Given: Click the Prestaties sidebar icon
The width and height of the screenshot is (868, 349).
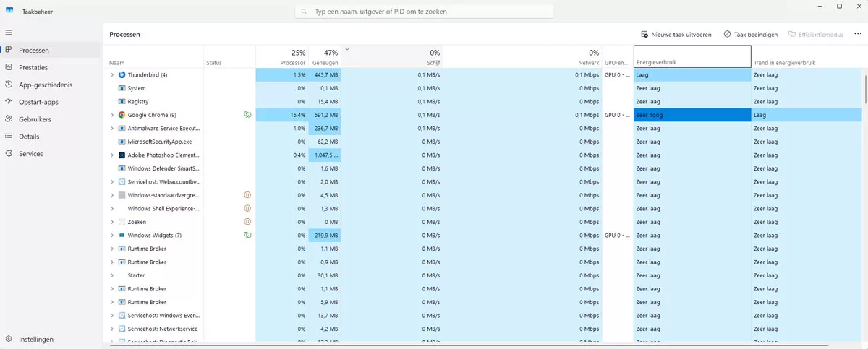Looking at the screenshot, I should pyautogui.click(x=9, y=67).
